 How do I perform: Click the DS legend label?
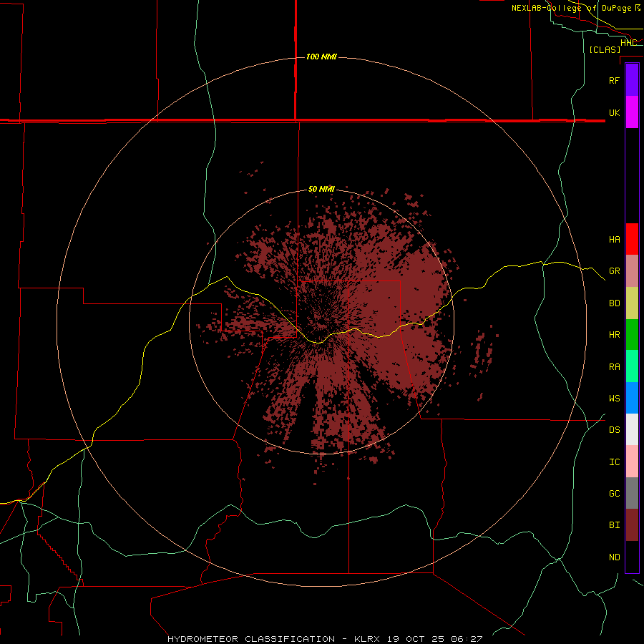pyautogui.click(x=614, y=429)
